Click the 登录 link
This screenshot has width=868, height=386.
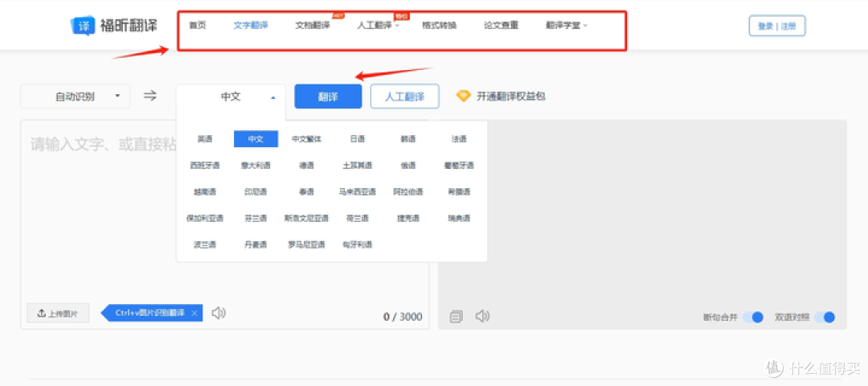765,26
